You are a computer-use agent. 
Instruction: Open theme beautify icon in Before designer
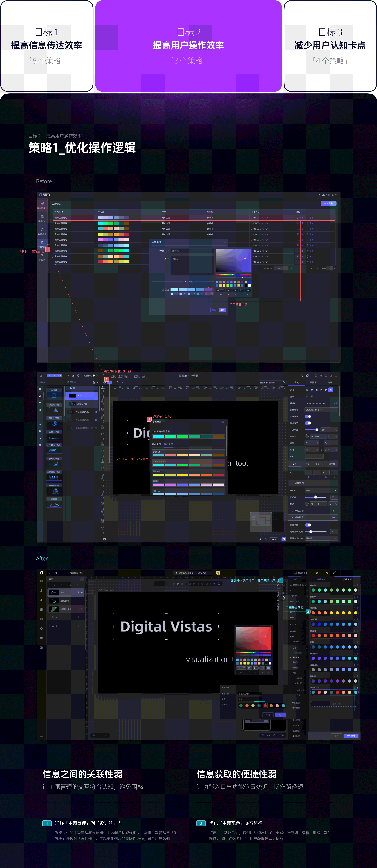pos(109,382)
